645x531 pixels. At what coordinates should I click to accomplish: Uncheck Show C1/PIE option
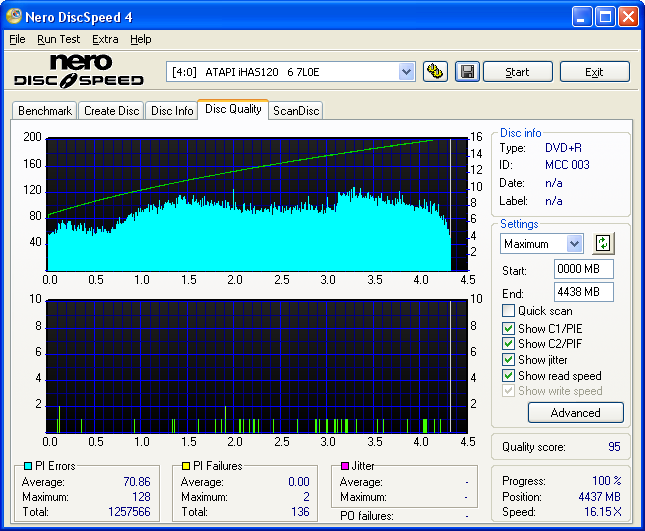508,328
